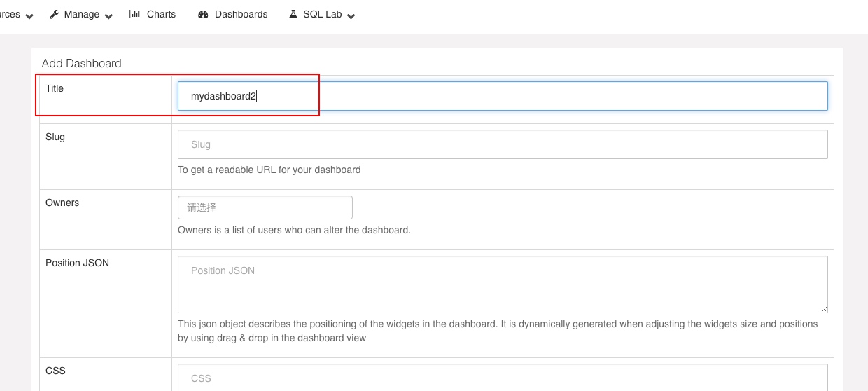Click the wrench icon beside Manage
Image resolution: width=868 pixels, height=391 pixels.
point(54,14)
